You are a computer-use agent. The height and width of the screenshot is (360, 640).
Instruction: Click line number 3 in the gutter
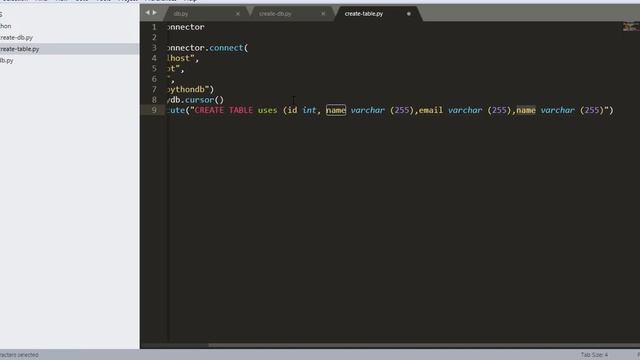154,48
